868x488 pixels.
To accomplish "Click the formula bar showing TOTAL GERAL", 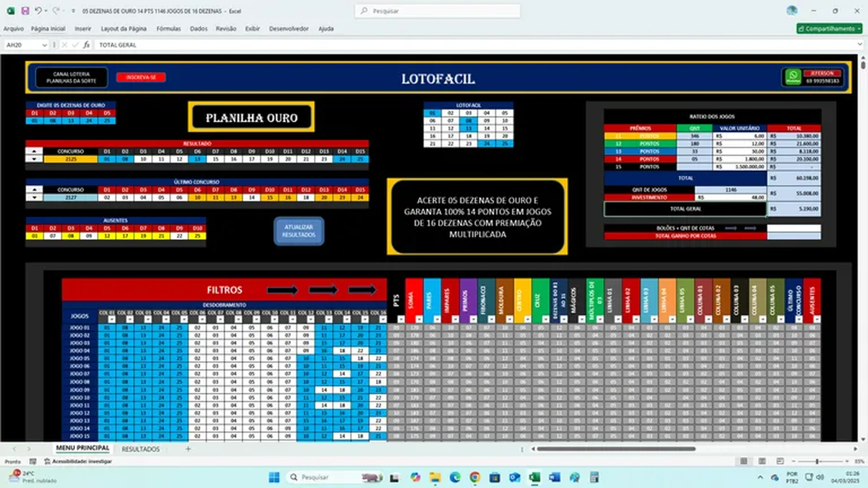I will click(475, 45).
